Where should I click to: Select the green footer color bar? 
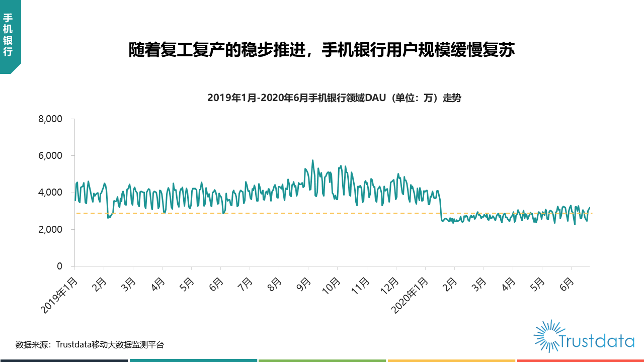click(x=322, y=360)
